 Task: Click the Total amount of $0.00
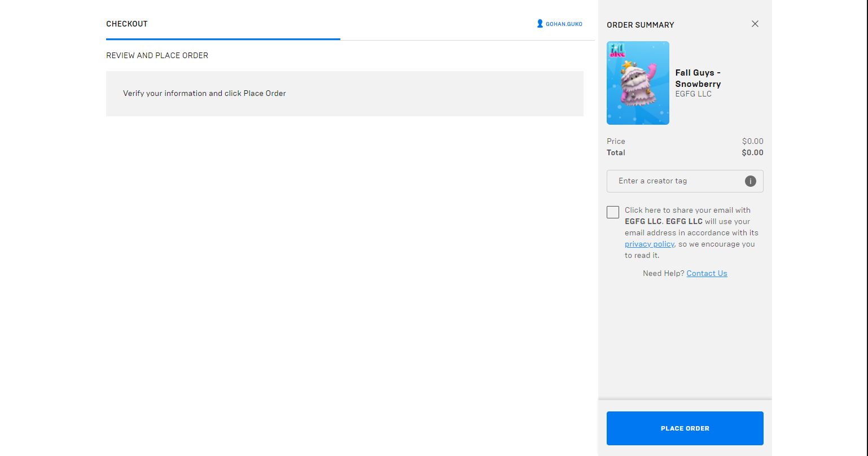pyautogui.click(x=752, y=153)
